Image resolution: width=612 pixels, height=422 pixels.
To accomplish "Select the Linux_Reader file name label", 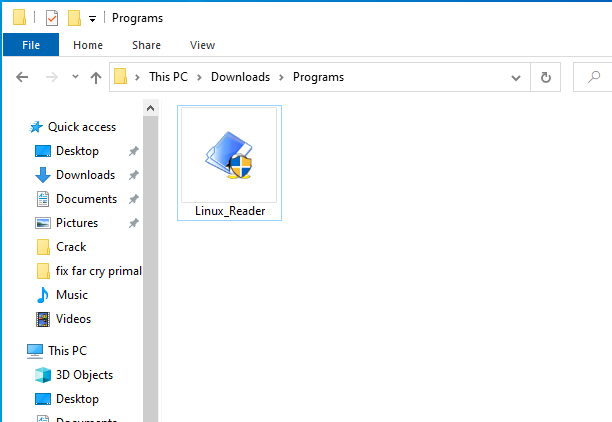I will coord(230,211).
